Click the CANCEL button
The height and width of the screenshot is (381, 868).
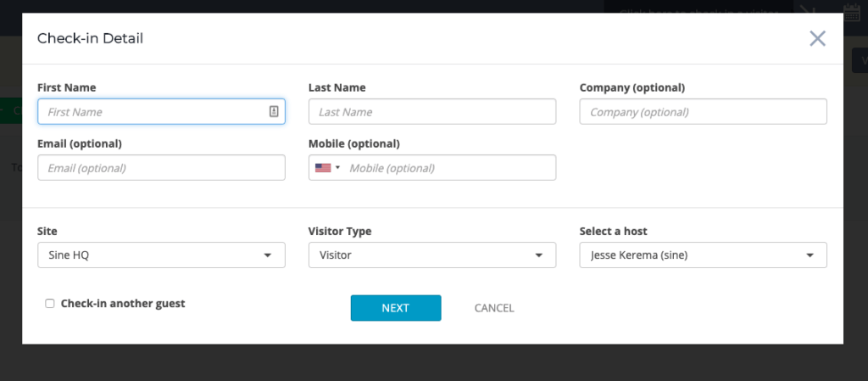pyautogui.click(x=494, y=308)
